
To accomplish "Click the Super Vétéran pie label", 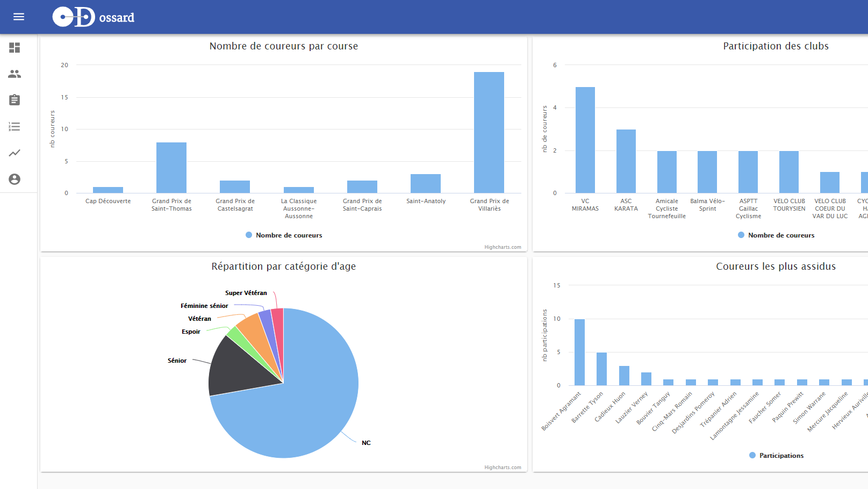I will (x=246, y=293).
